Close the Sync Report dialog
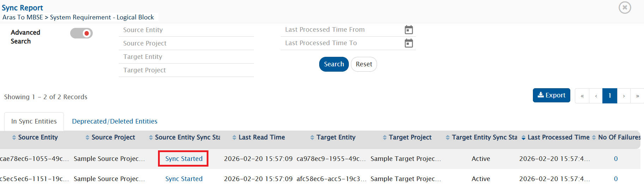This screenshot has width=644, height=192. [625, 7]
